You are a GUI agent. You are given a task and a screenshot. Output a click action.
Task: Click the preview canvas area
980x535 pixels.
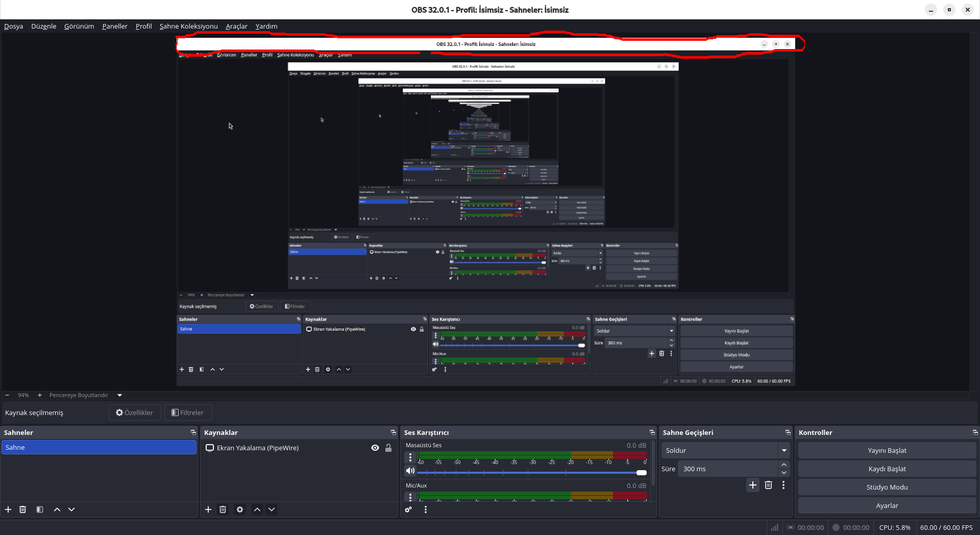click(485, 212)
